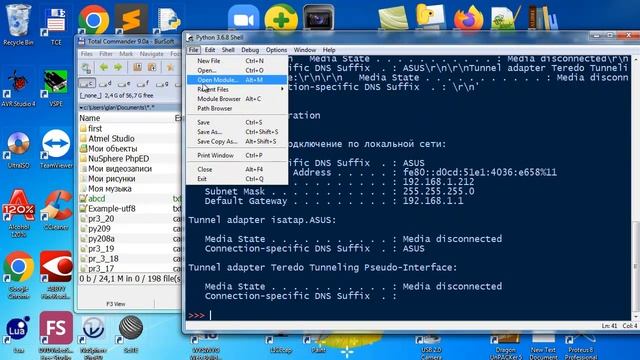Open Firefox desktop icon

point(469,18)
